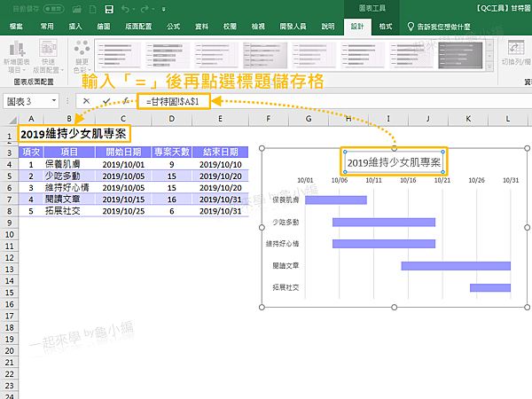
Task: Click the chart's right-middle resize handle
Action: point(527,227)
